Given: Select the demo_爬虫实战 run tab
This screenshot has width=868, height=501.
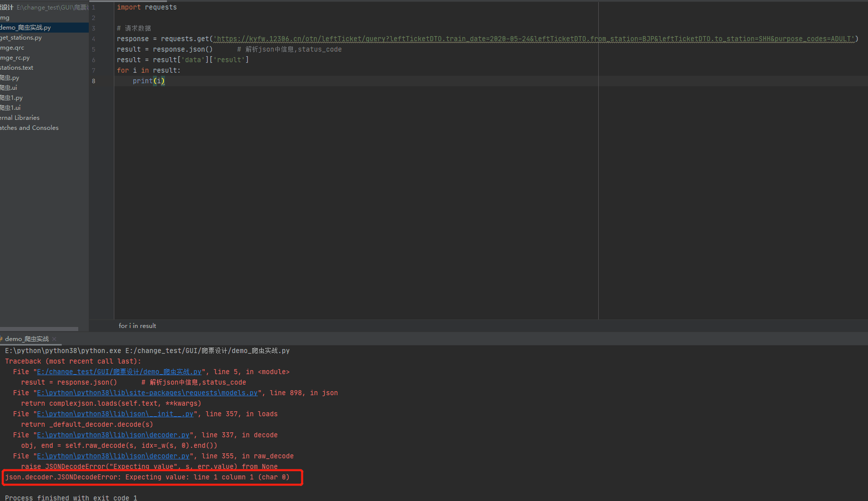Looking at the screenshot, I should pos(27,339).
